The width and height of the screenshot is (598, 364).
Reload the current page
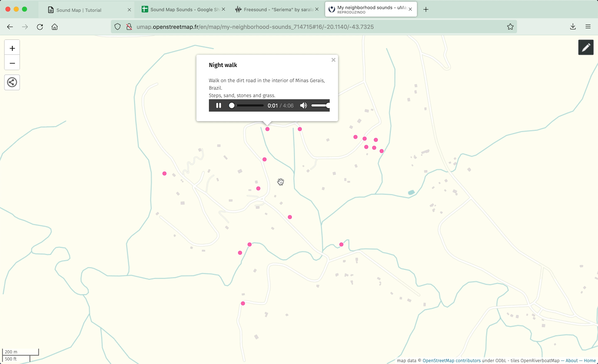40,27
